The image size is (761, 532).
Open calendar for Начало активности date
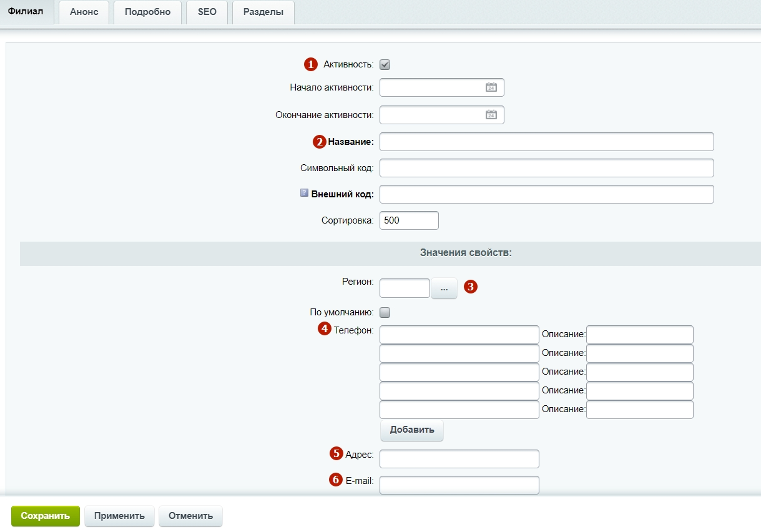pyautogui.click(x=491, y=87)
